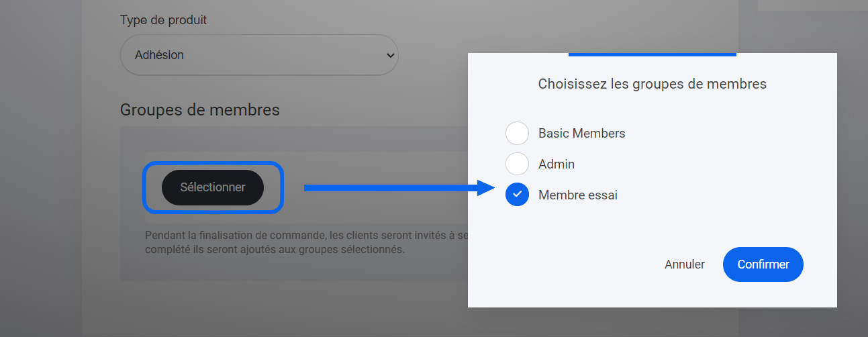Click the Basic Members label text
The width and height of the screenshot is (868, 337).
(x=581, y=134)
